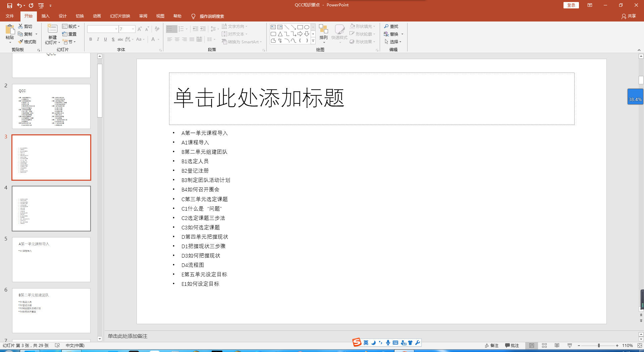
Task: Click the Share (共享) button
Action: click(629, 16)
